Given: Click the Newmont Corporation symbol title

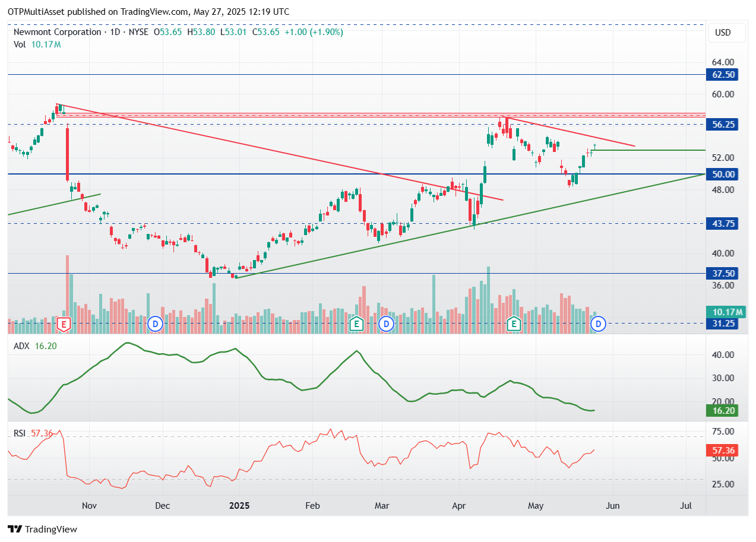Looking at the screenshot, I should click(x=57, y=32).
